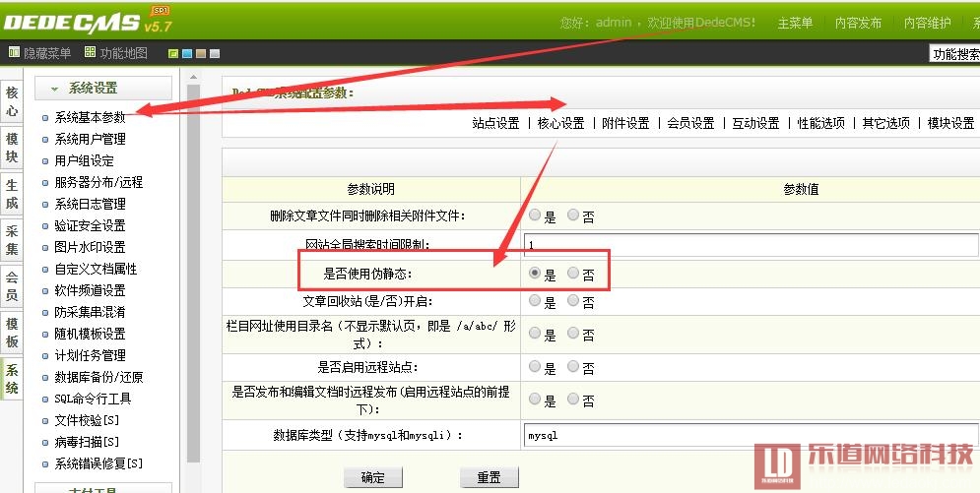
Task: Click the 隐藏菜单 icon
Action: coord(14,52)
